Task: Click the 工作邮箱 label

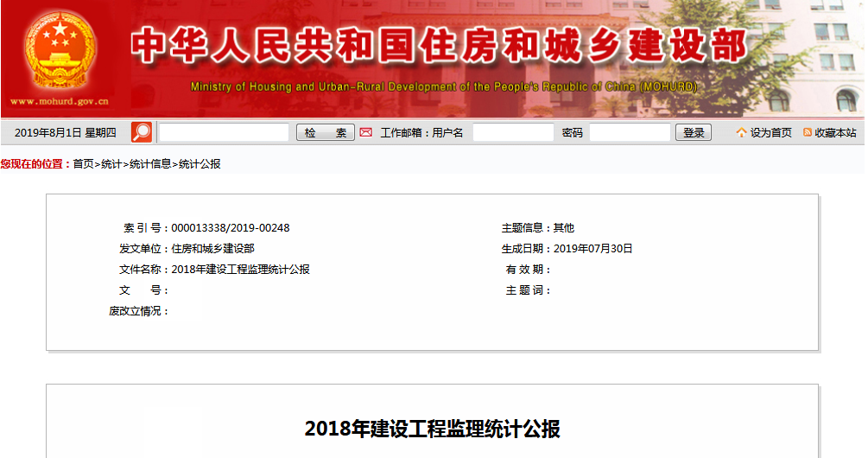Action: tap(403, 133)
